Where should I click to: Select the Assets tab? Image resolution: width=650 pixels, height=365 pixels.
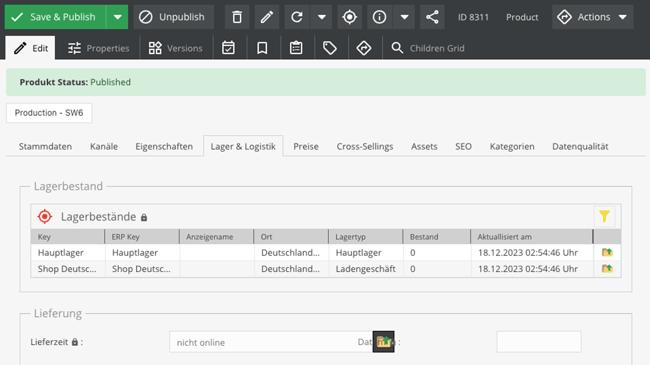pyautogui.click(x=424, y=146)
